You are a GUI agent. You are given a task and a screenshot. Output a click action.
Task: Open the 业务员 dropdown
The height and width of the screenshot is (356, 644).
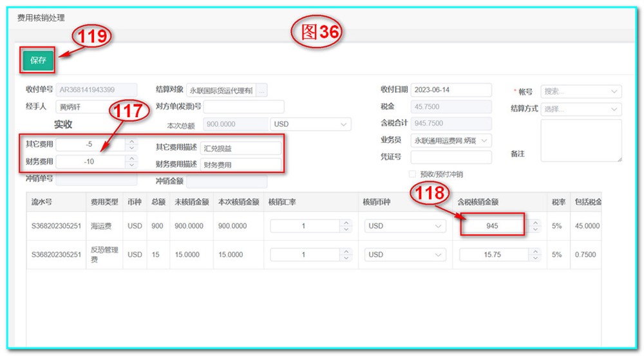[x=451, y=141]
